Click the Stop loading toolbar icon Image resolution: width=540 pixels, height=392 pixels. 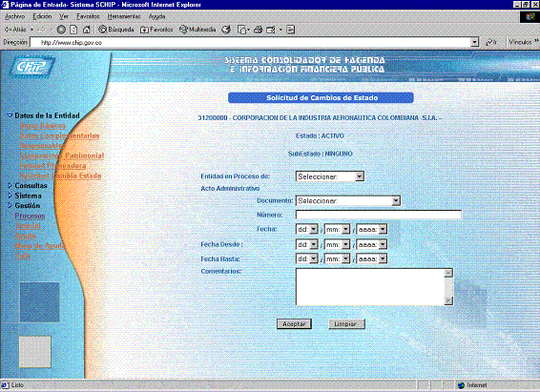coord(61,30)
